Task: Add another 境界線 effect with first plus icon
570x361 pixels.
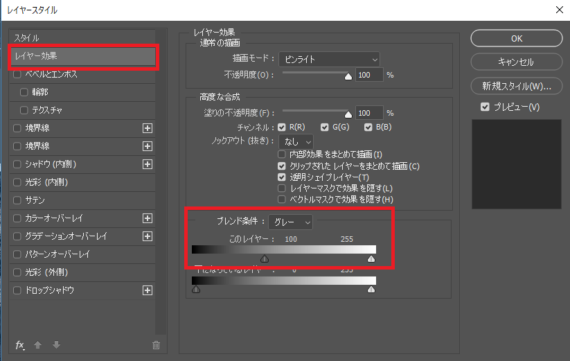Action: (147, 128)
